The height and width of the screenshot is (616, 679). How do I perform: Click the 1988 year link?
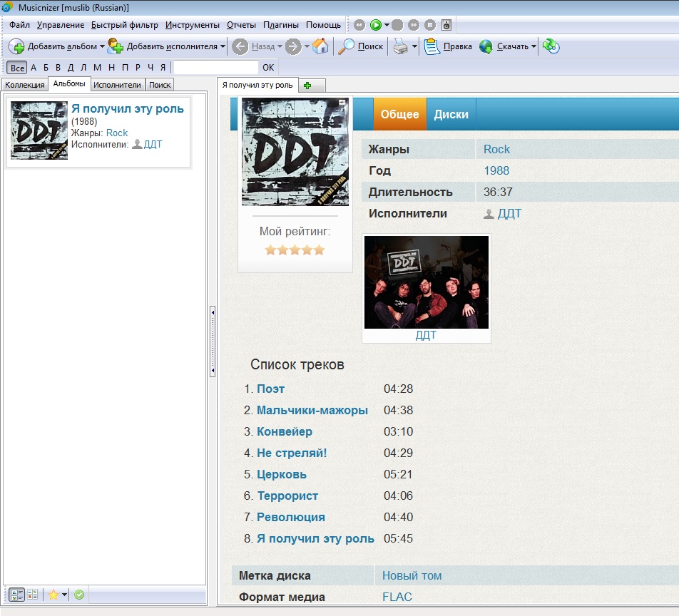496,170
